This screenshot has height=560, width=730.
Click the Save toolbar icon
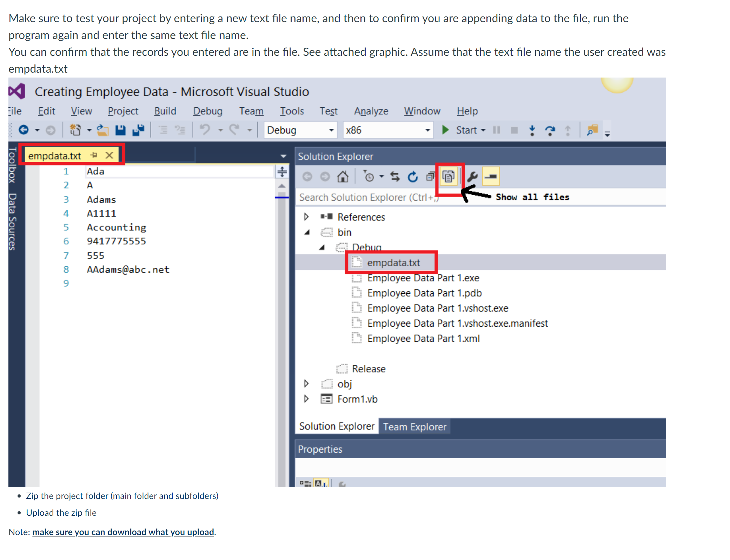(120, 130)
